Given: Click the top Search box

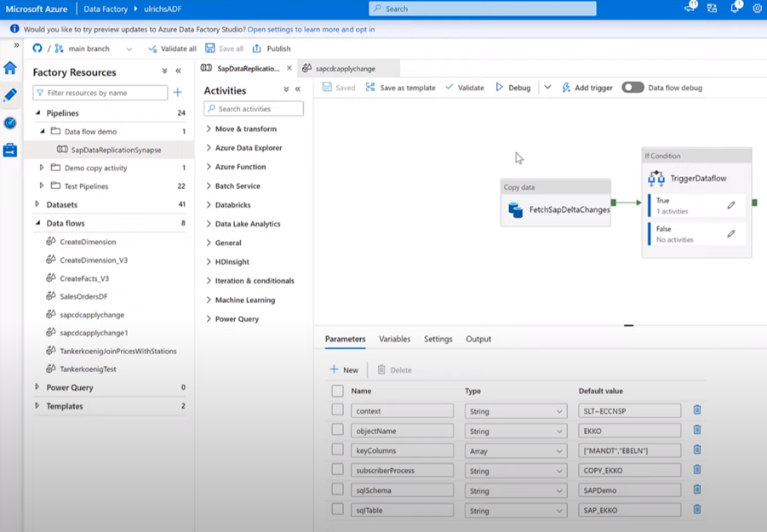Looking at the screenshot, I should point(483,9).
